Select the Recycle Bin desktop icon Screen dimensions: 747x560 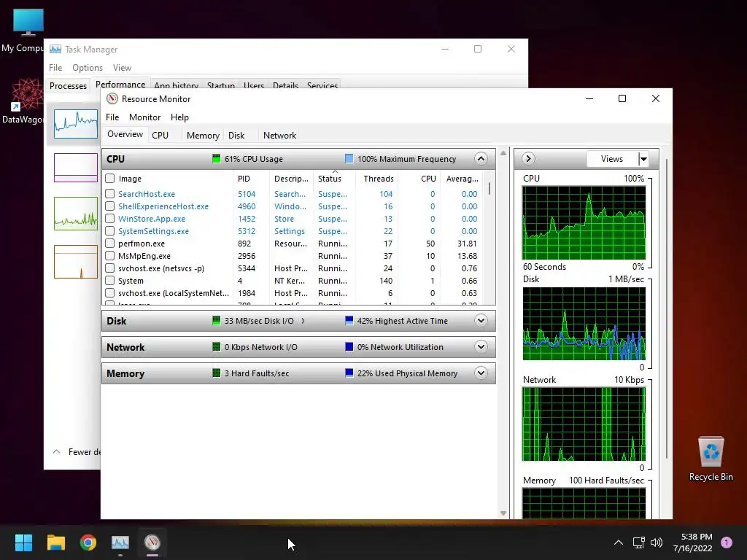711,458
